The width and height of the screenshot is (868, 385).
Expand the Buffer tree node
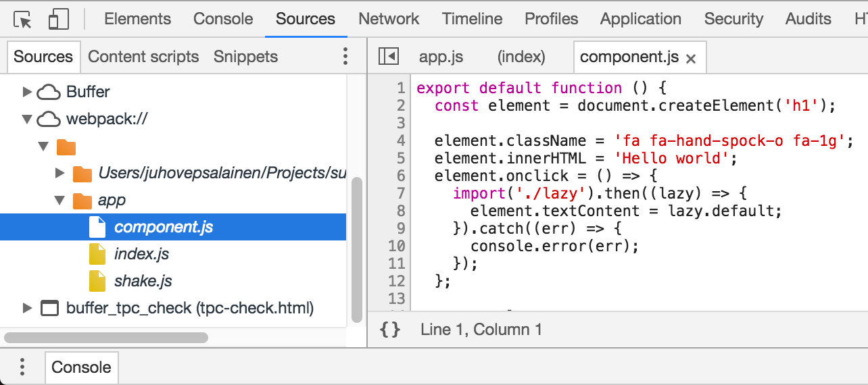[27, 92]
